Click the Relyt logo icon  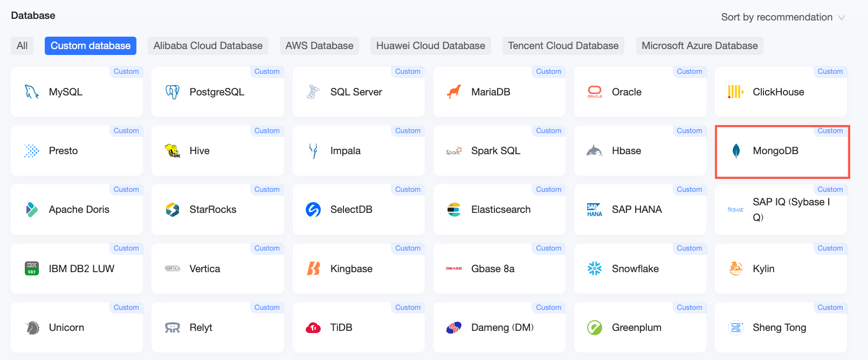click(x=173, y=328)
